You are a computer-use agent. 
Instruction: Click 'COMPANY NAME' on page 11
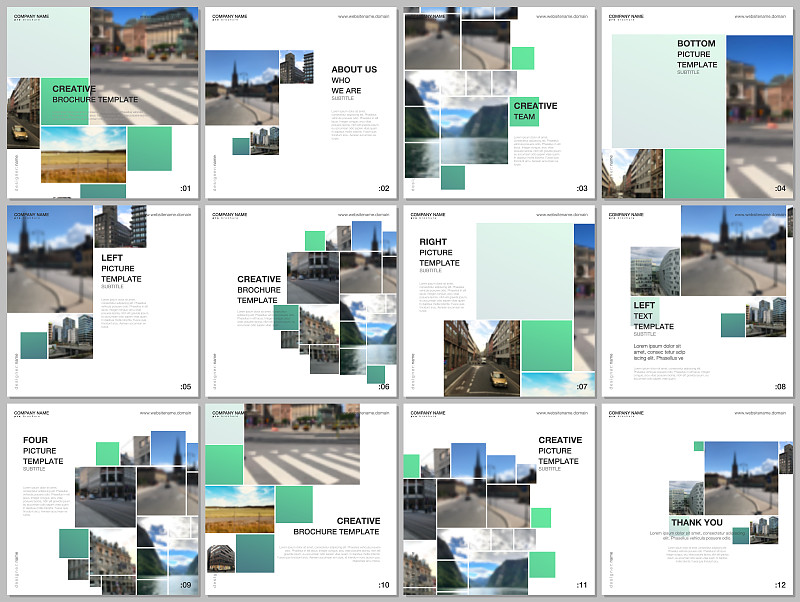[428, 413]
